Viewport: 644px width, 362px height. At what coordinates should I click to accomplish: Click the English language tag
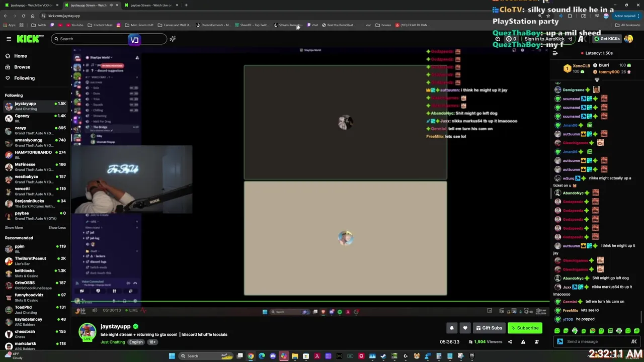pyautogui.click(x=136, y=342)
